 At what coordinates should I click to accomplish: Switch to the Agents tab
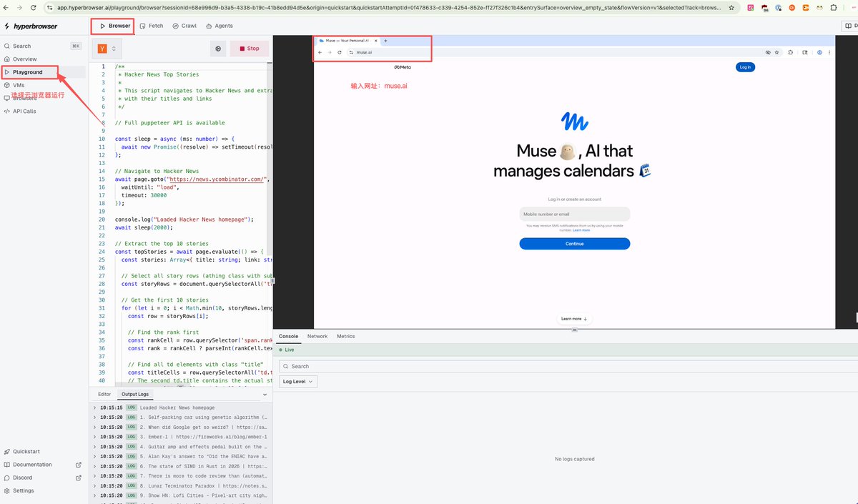pyautogui.click(x=220, y=26)
